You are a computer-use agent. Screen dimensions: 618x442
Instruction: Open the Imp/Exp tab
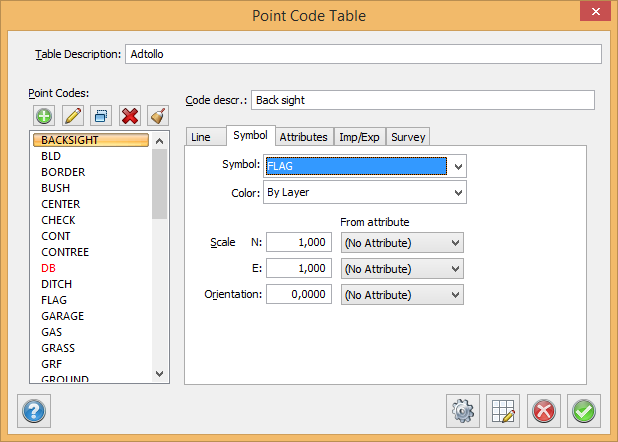[359, 137]
